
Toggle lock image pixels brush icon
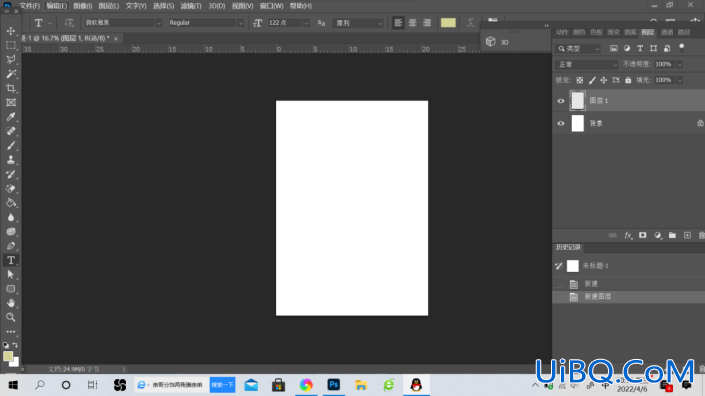[592, 80]
